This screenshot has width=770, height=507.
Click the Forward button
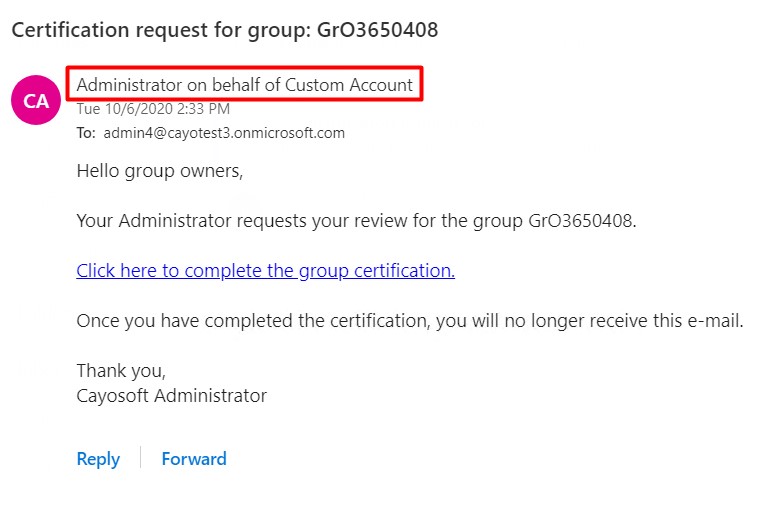(194, 459)
